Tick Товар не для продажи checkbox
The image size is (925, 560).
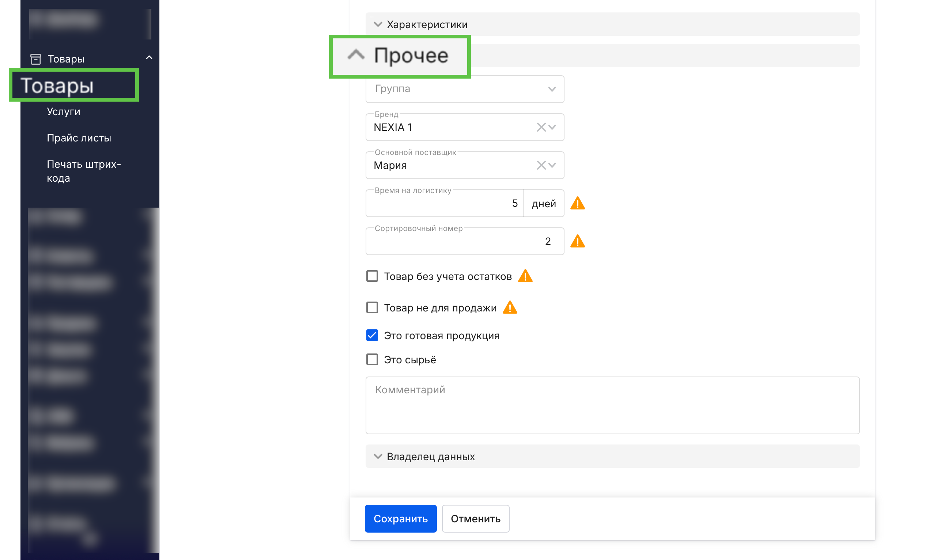[372, 308]
